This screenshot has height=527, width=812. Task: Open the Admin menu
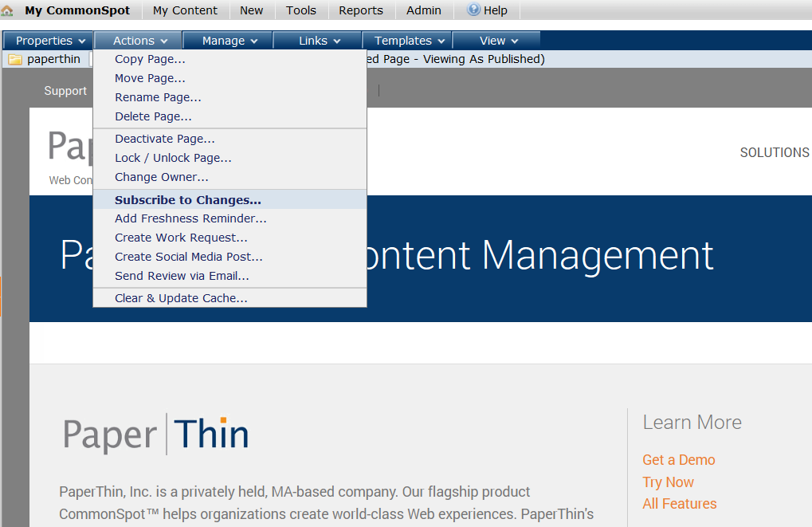pos(424,10)
